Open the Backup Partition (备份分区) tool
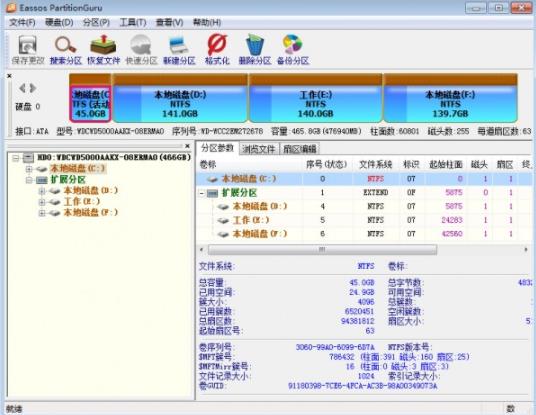Image resolution: width=536 pixels, height=415 pixels. pos(293,50)
